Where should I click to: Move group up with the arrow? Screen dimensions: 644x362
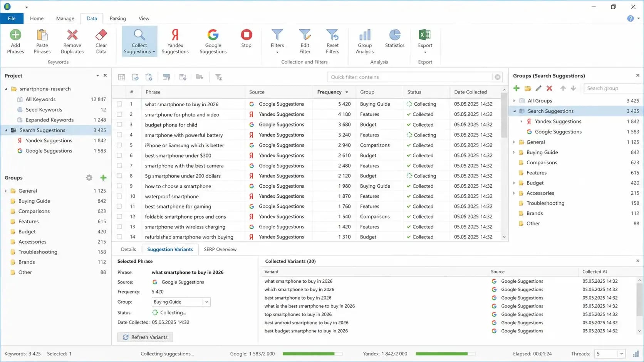(x=563, y=88)
